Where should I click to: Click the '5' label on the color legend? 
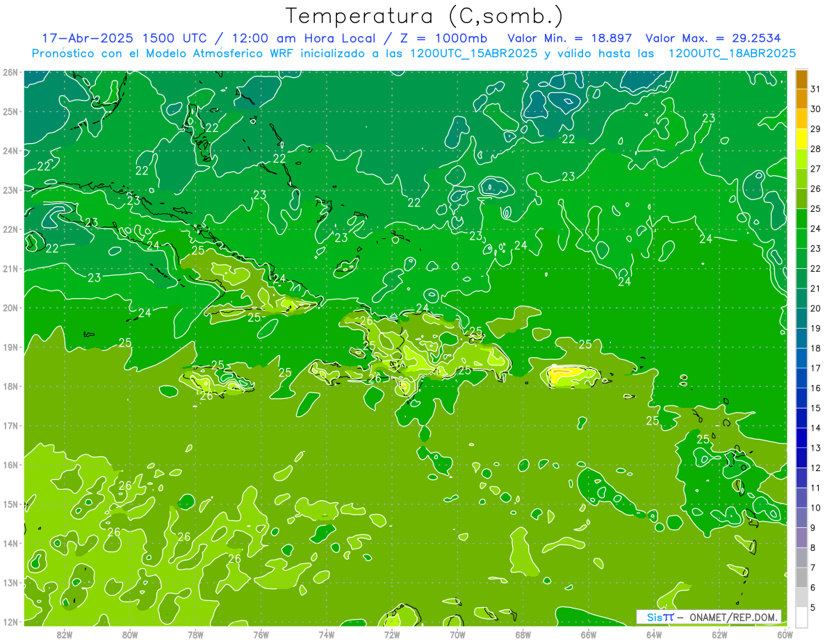coord(813,607)
